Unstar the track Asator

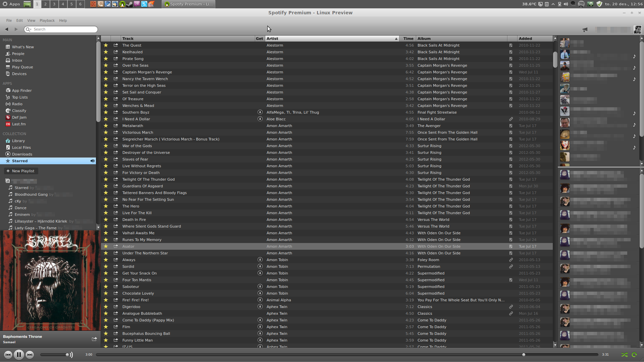click(106, 246)
